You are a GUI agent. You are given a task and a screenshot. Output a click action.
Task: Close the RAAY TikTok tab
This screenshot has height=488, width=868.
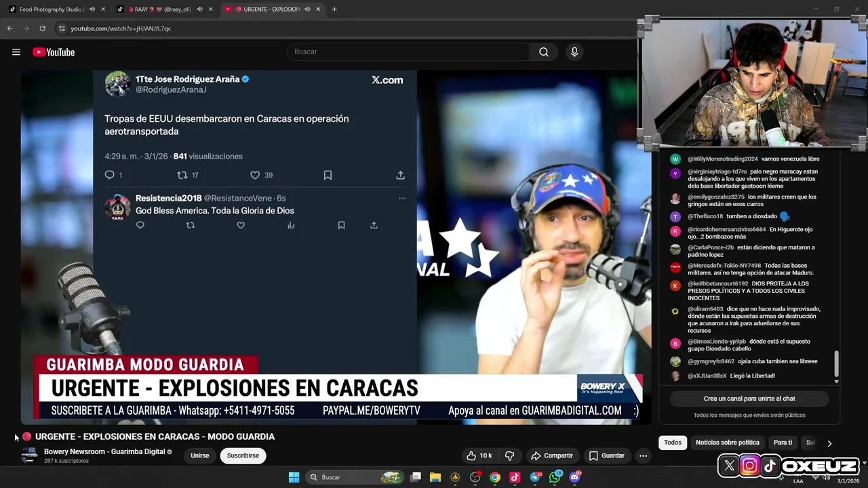[x=211, y=9]
